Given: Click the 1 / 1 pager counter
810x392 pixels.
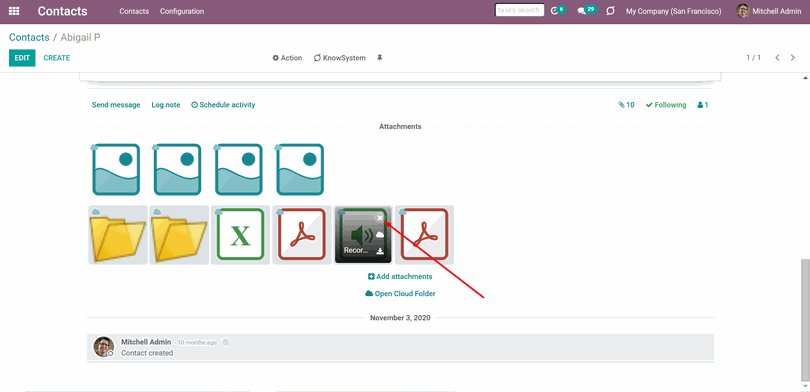Looking at the screenshot, I should click(x=754, y=57).
